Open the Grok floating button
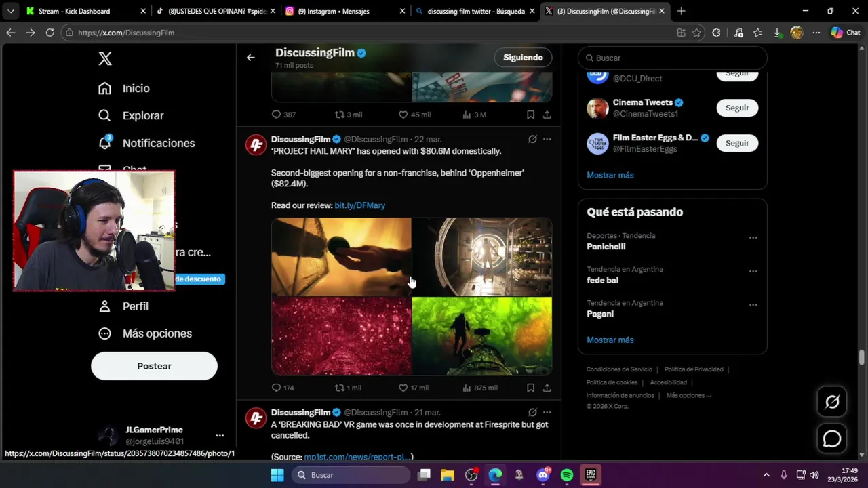The width and height of the screenshot is (868, 488). pos(832,402)
